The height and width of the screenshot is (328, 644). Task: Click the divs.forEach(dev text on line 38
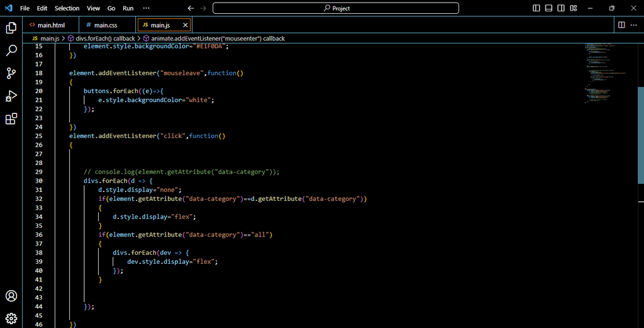(x=142, y=252)
